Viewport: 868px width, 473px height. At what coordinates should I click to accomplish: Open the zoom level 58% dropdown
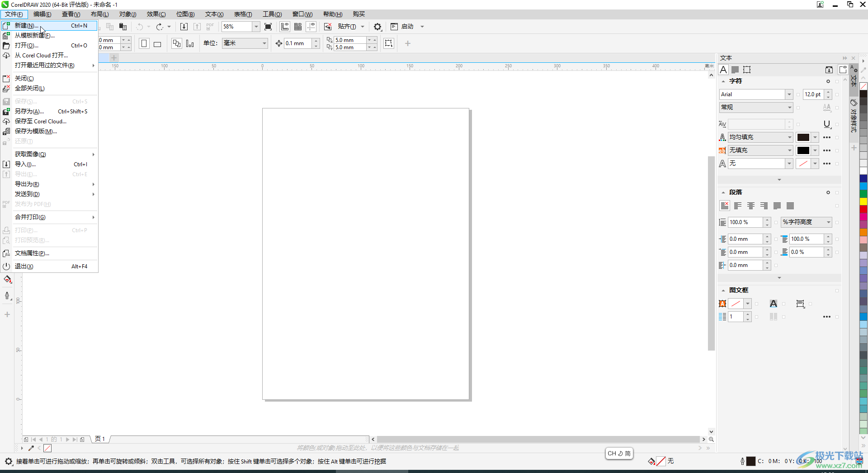point(256,27)
